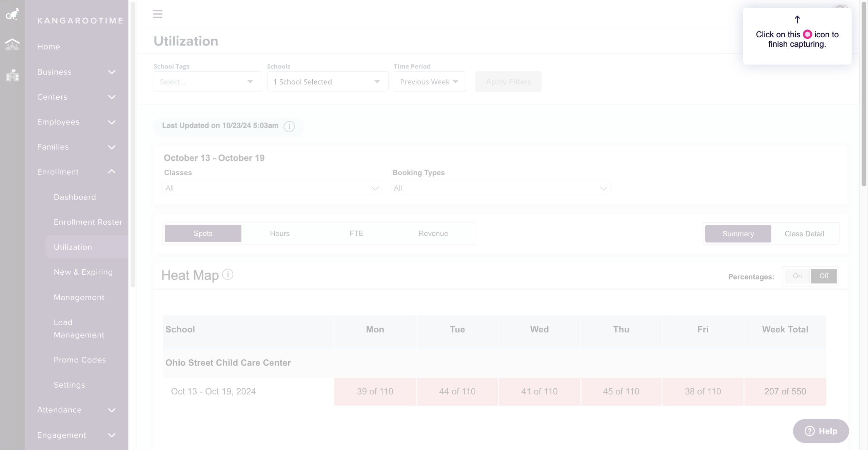Click the Wed 41 of 110 heat map cell
Screen dimensions: 868x450
(539, 391)
